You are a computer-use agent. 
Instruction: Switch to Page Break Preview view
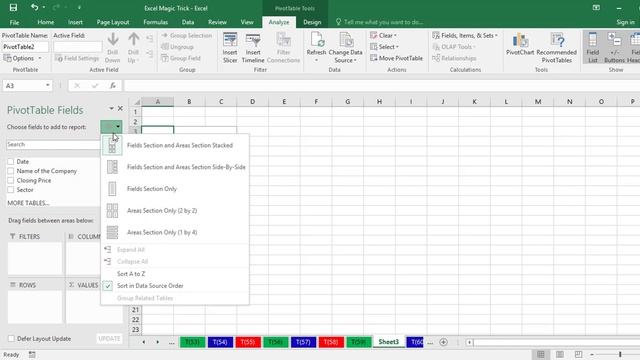tap(578, 354)
